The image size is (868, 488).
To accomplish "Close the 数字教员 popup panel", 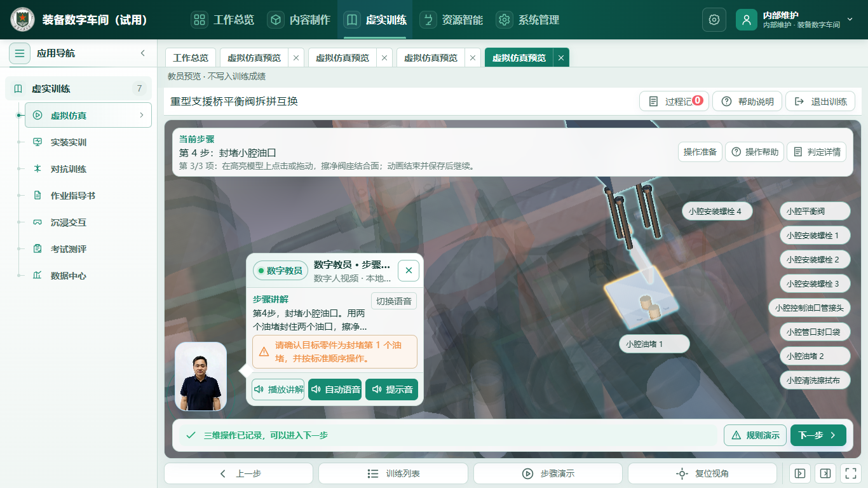I will pyautogui.click(x=409, y=270).
